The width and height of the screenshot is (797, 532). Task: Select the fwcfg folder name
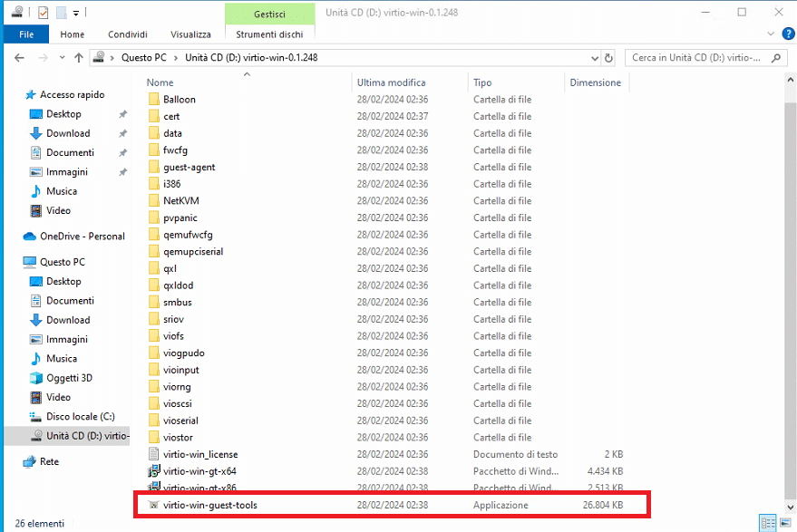click(175, 150)
